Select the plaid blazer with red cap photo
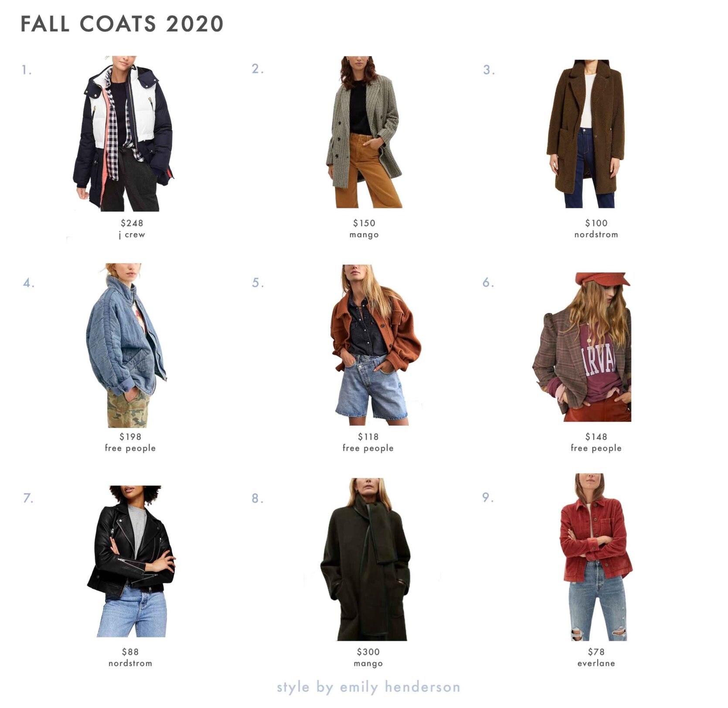 click(582, 347)
